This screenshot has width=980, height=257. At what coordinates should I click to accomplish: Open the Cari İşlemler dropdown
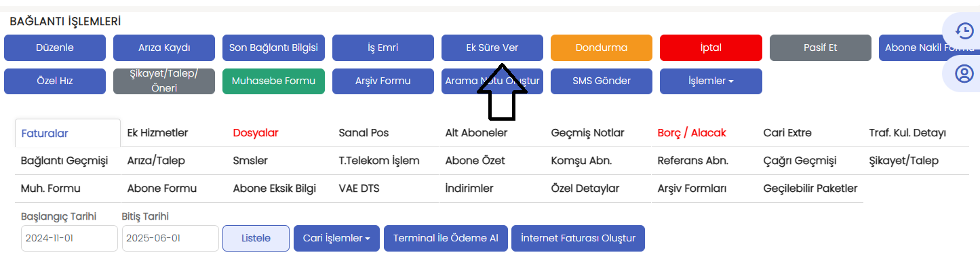tap(336, 238)
